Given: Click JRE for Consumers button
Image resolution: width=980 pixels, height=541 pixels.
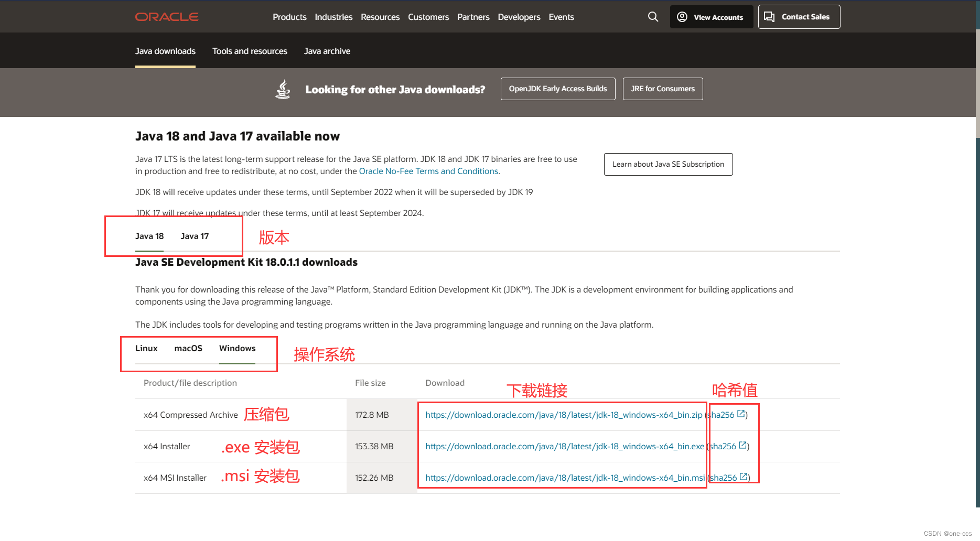Looking at the screenshot, I should coord(663,89).
